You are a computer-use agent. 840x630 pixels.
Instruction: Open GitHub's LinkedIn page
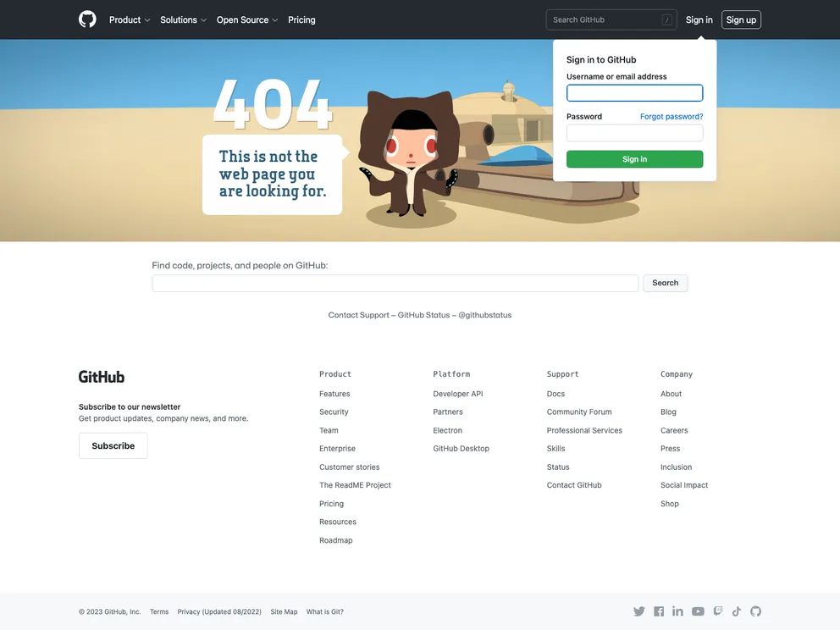click(677, 611)
